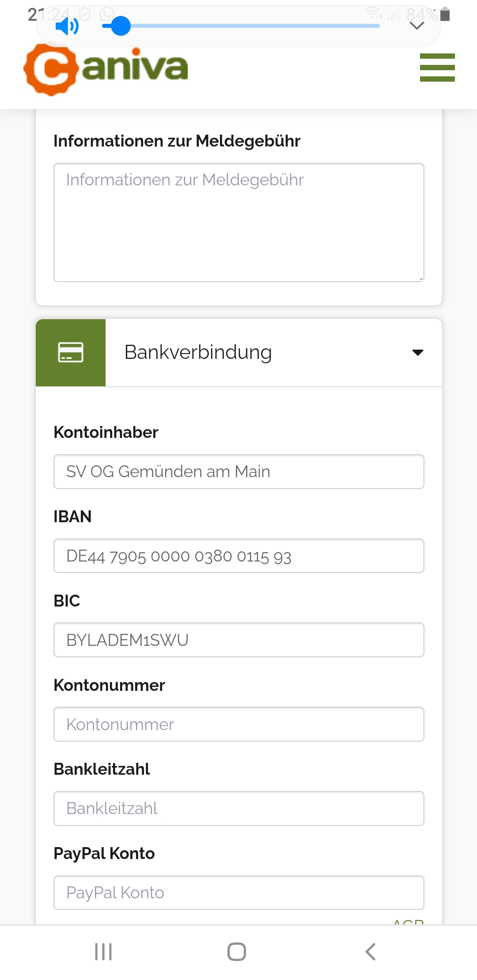Expand the volume panel chevron

coord(416,26)
